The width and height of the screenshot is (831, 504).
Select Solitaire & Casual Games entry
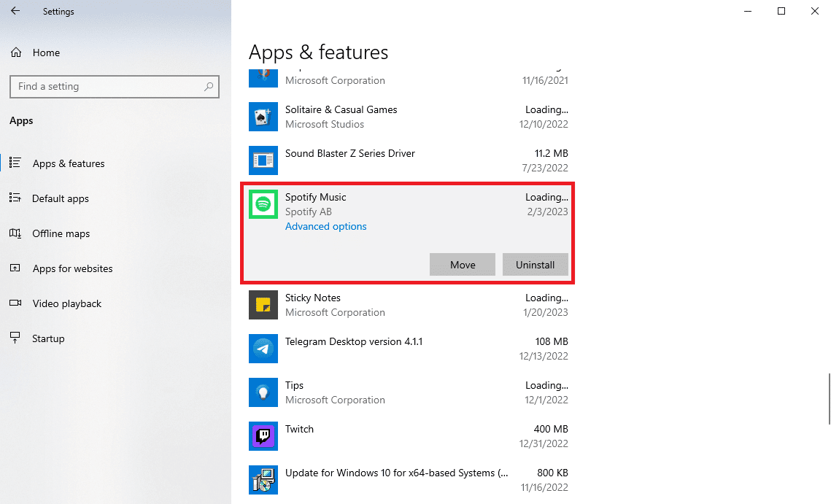point(408,117)
